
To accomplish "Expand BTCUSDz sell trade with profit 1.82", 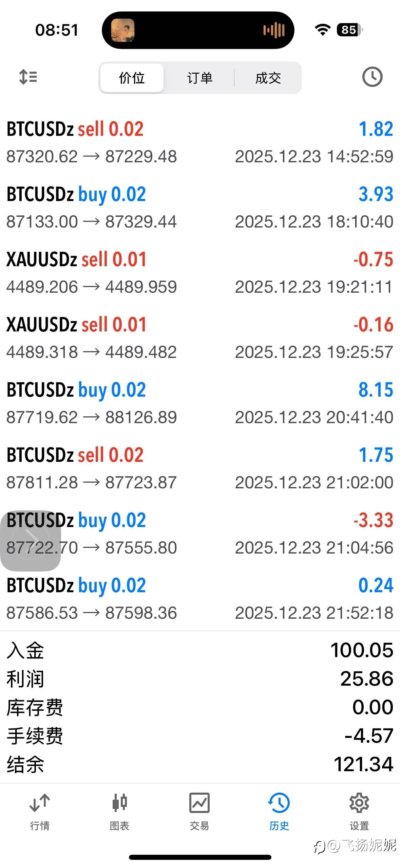I will click(200, 143).
